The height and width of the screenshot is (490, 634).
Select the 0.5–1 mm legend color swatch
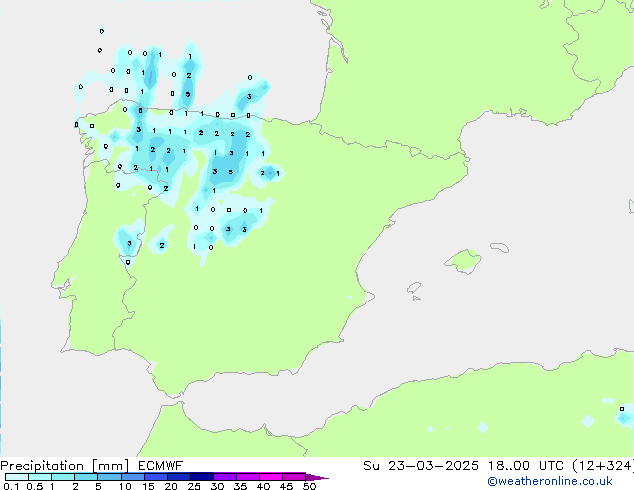(40, 477)
